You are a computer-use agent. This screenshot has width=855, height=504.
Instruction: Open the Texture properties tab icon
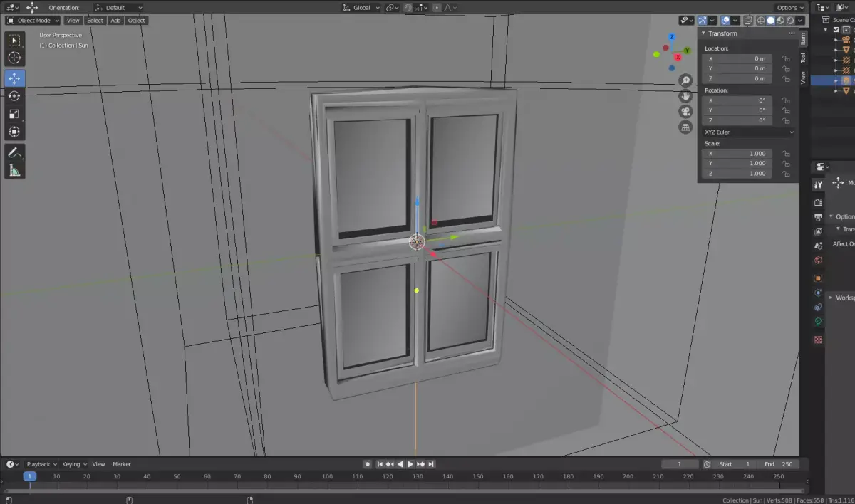click(818, 340)
